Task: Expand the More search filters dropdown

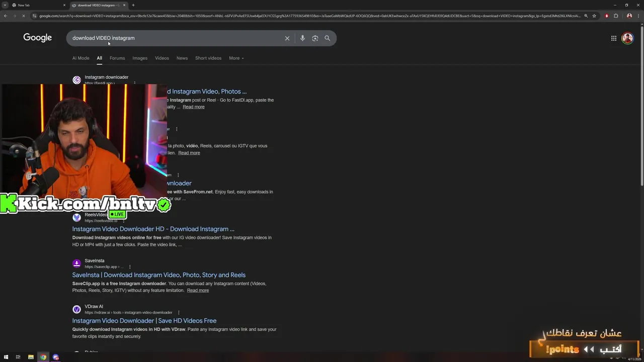Action: pyautogui.click(x=236, y=58)
